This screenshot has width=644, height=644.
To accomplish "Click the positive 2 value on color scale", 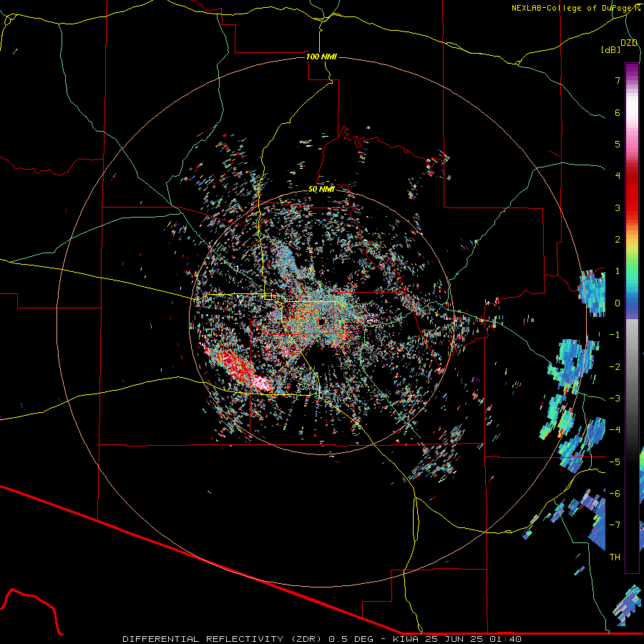I will click(x=618, y=240).
